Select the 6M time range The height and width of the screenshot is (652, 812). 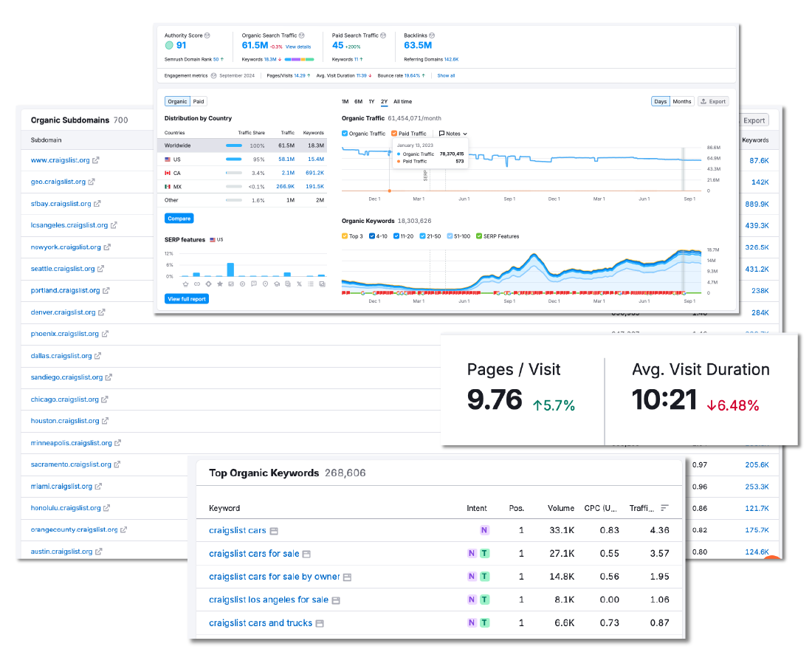(358, 101)
